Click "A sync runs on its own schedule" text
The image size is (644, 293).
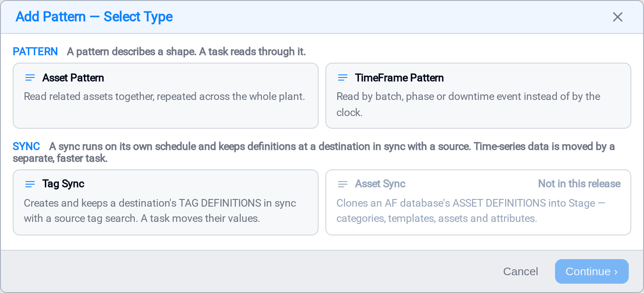(314, 152)
